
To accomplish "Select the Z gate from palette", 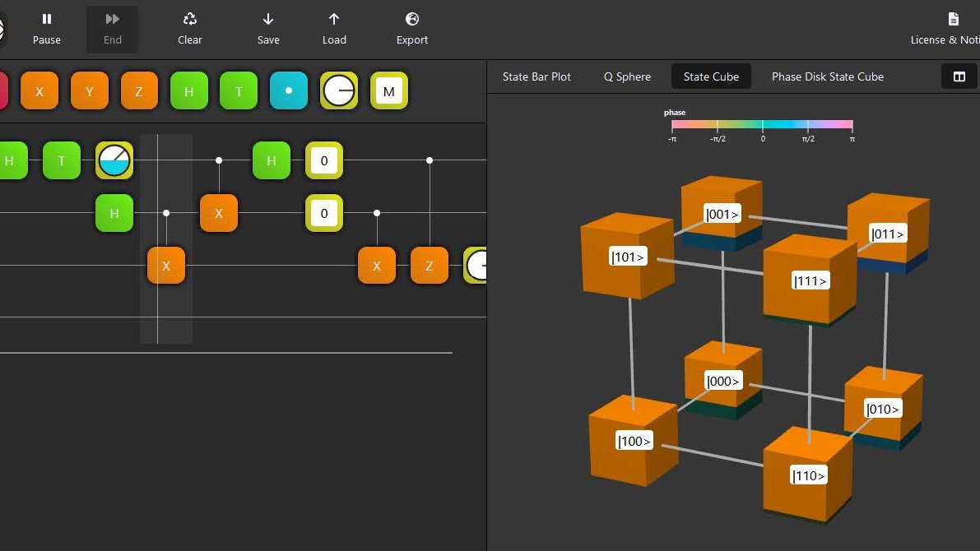I will [139, 91].
